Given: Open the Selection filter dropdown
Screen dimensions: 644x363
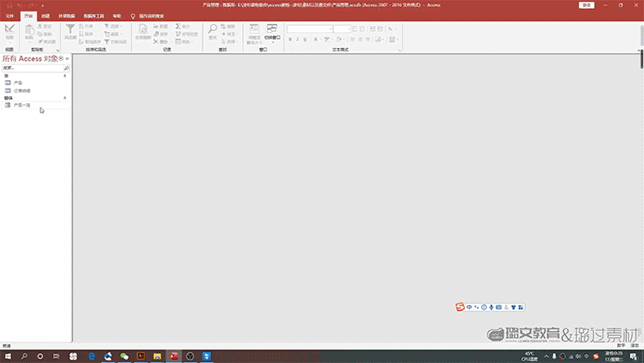Looking at the screenshot, I should click(113, 26).
